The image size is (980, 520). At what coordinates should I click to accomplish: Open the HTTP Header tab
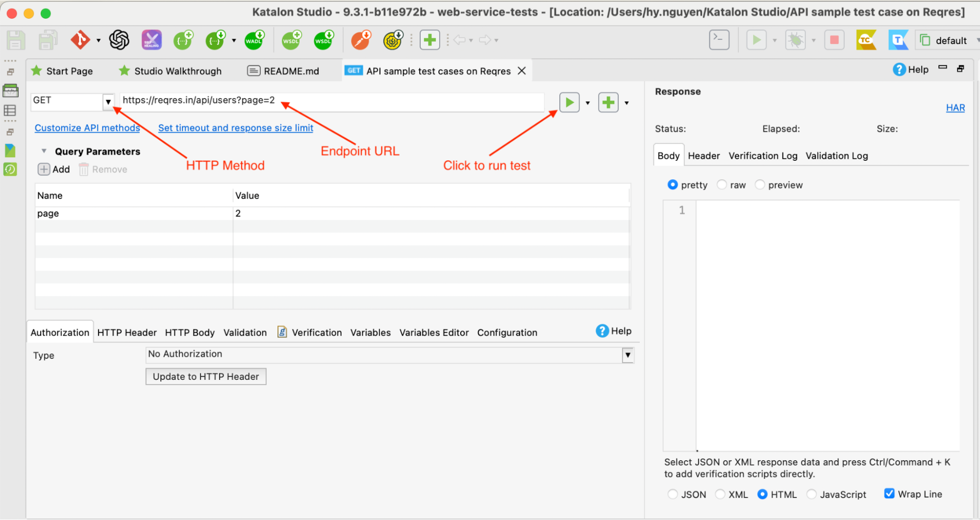pos(127,332)
